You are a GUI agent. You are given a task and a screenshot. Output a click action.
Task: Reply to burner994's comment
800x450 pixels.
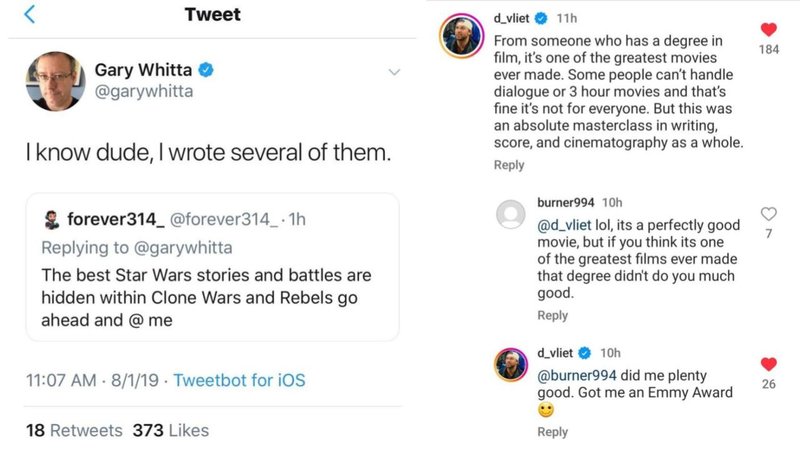[x=553, y=315]
